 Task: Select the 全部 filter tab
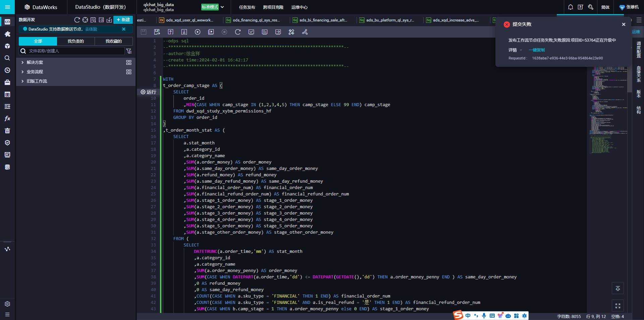[38, 41]
